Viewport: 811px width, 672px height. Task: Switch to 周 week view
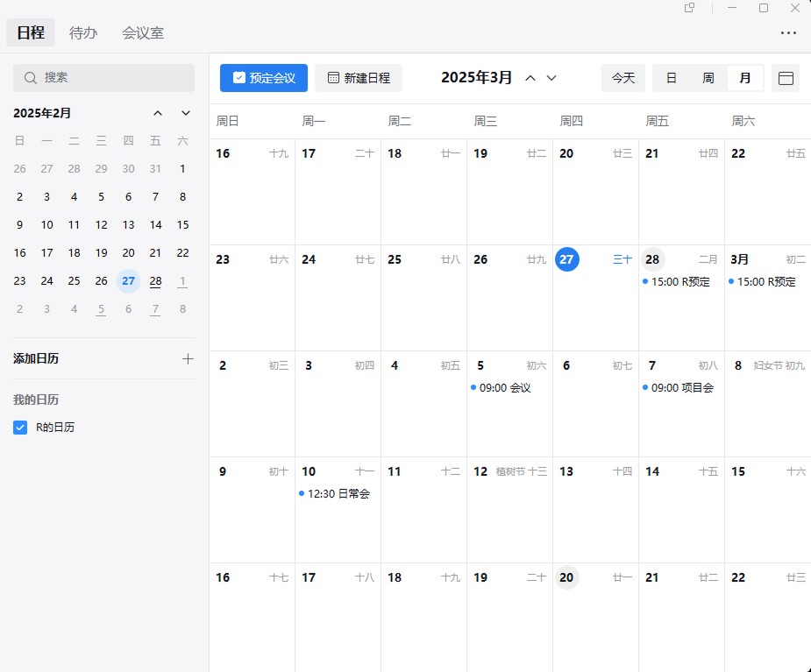708,78
